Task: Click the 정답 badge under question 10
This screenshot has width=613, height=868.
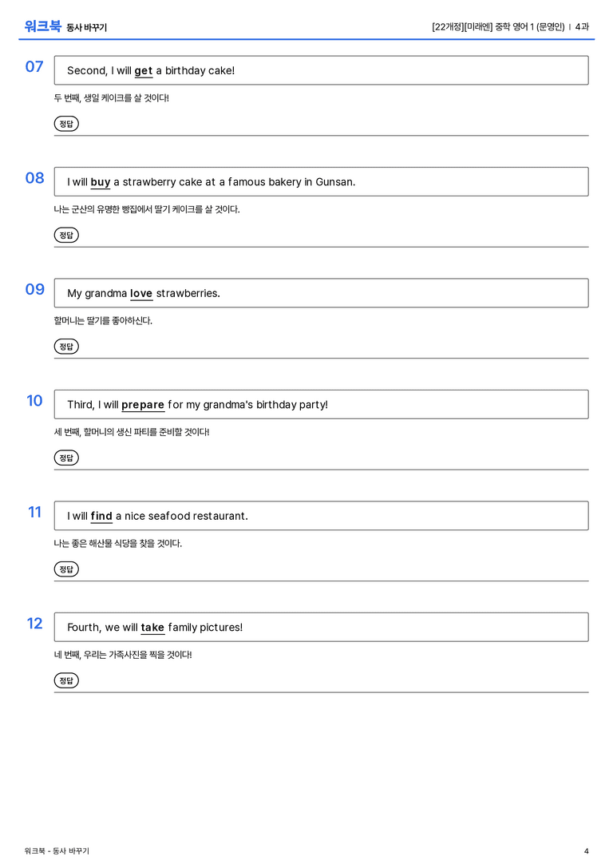Action: pos(66,458)
